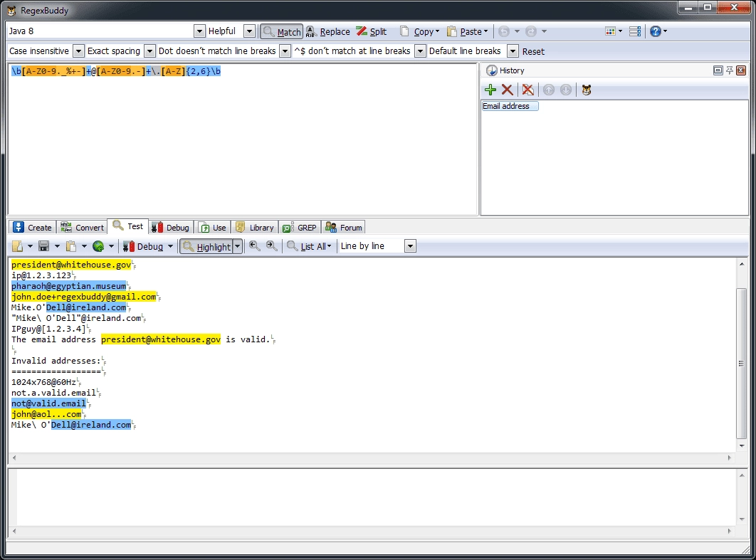Click the Save test file icon
Image resolution: width=756 pixels, height=560 pixels.
coord(44,246)
